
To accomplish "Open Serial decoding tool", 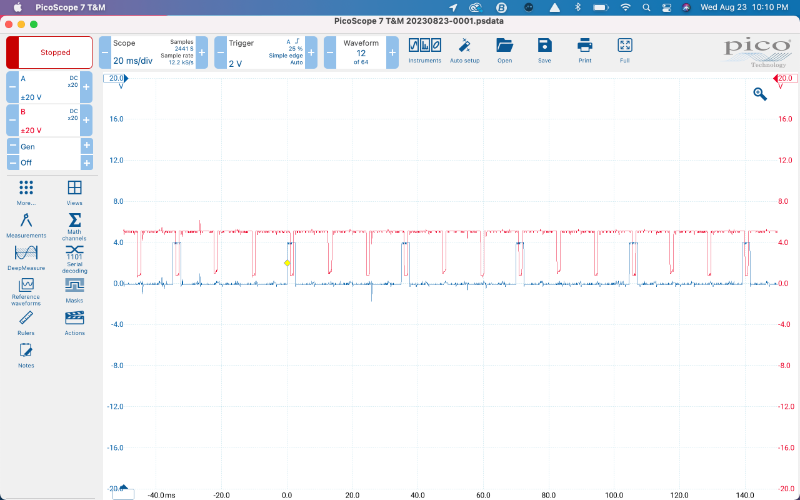I will (74, 257).
